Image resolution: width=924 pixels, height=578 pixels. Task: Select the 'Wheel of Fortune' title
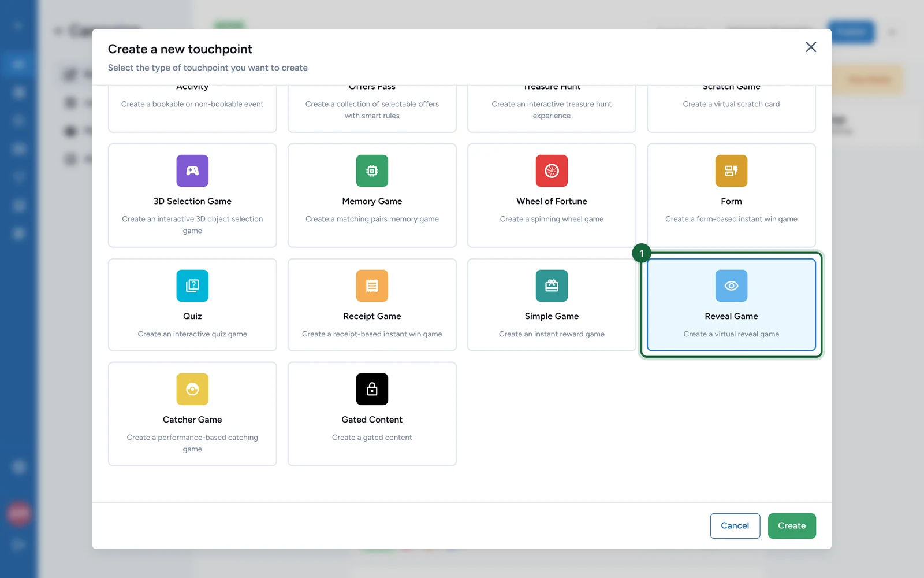[552, 201]
